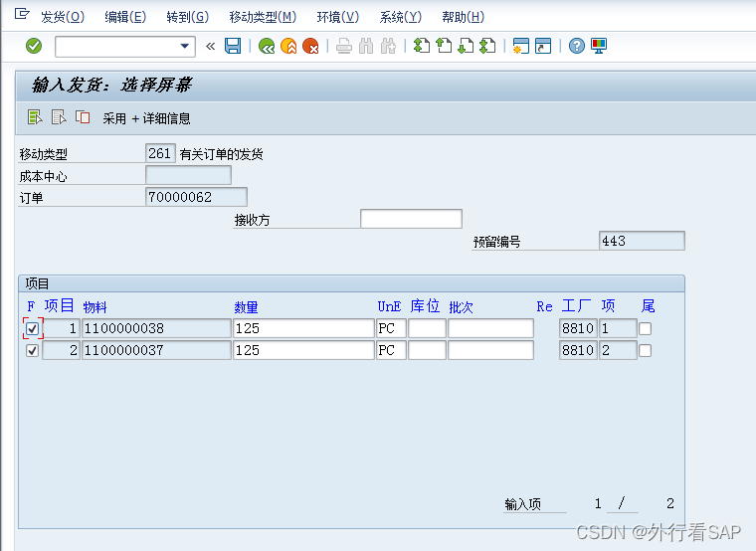The image size is (756, 551).
Task: Click the Find Next binoculars icon
Action: pos(388,47)
